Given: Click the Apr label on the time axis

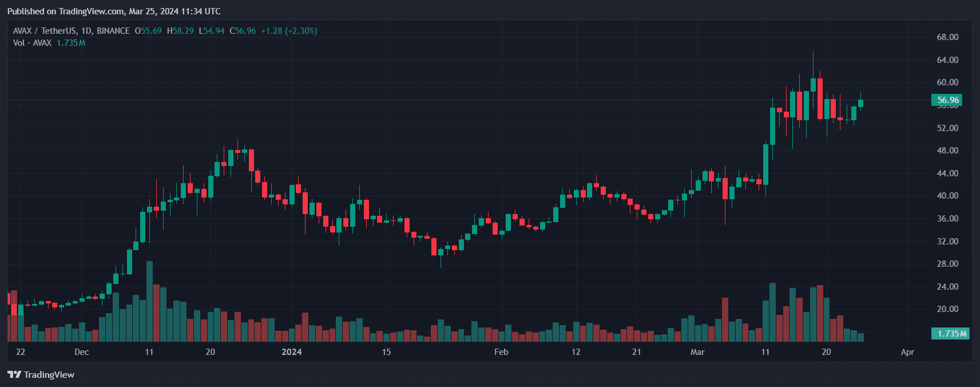Looking at the screenshot, I should coord(907,352).
